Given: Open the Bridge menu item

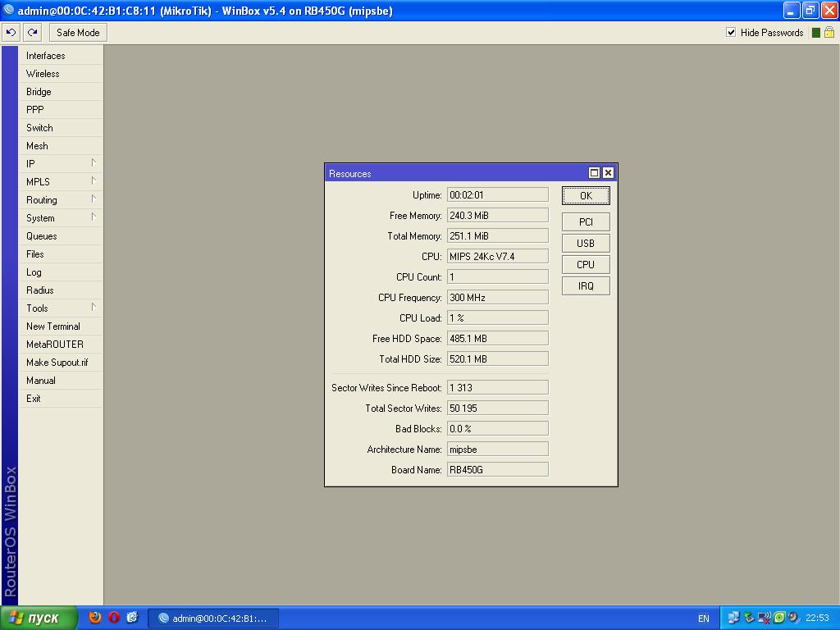Looking at the screenshot, I should click(x=60, y=92).
